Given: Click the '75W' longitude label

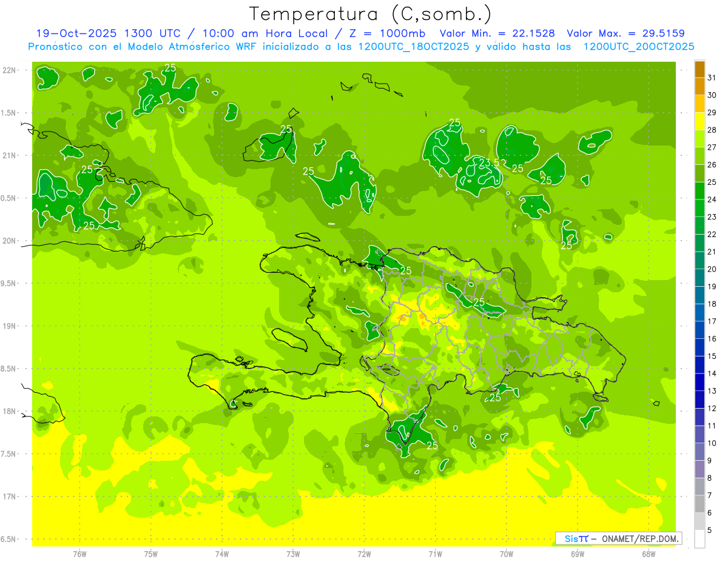Looking at the screenshot, I should pyautogui.click(x=151, y=554).
